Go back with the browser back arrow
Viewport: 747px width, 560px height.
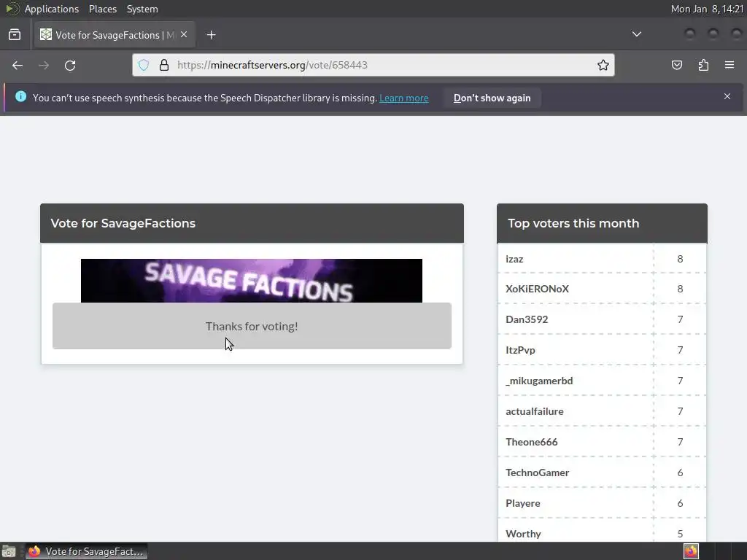pyautogui.click(x=18, y=65)
